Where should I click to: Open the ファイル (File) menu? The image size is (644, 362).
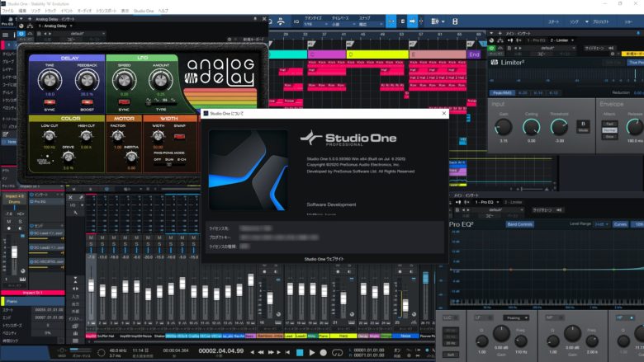click(7, 11)
